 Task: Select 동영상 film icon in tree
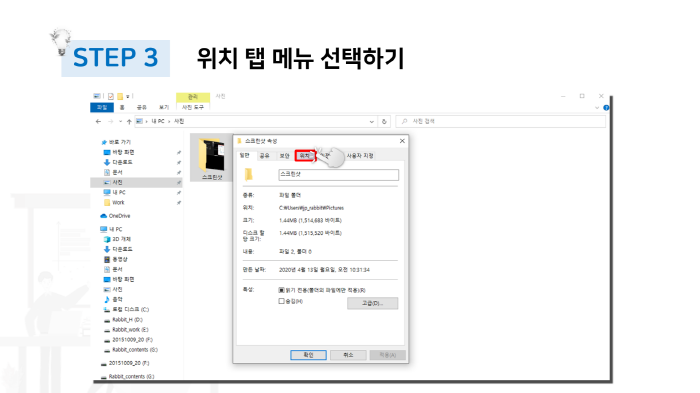(x=107, y=259)
